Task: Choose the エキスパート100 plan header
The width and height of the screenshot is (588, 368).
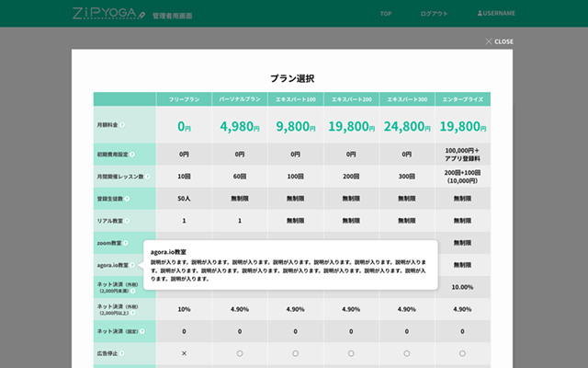Action: click(296, 98)
